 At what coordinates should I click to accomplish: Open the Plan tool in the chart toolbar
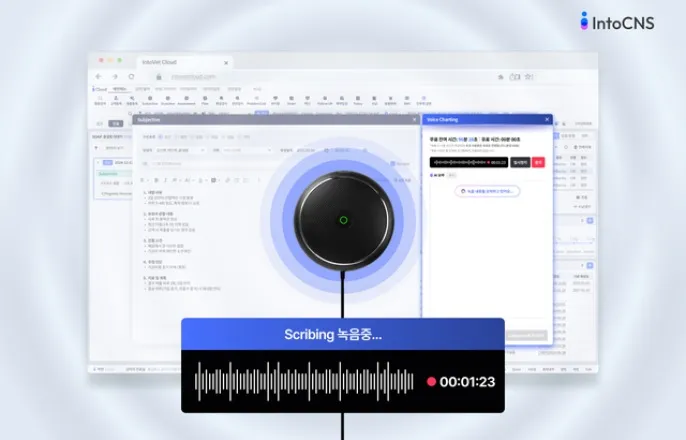205,101
